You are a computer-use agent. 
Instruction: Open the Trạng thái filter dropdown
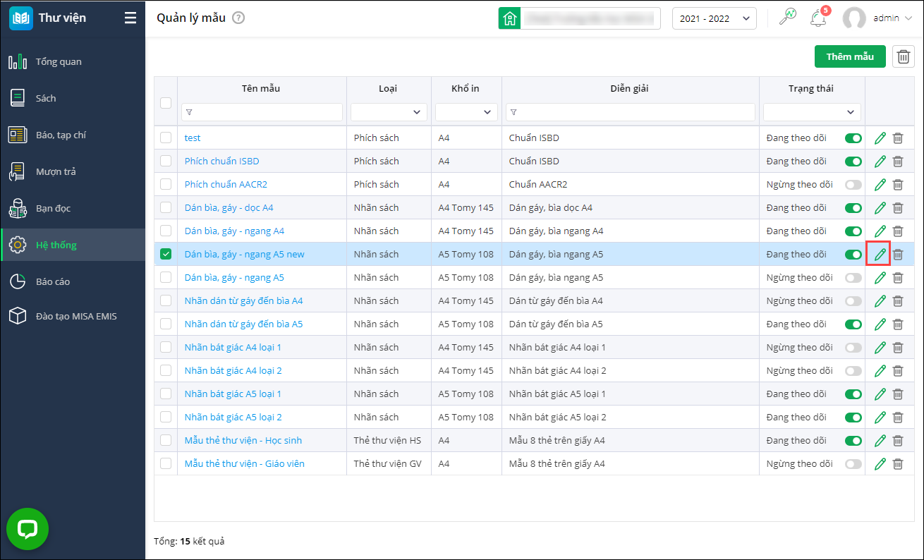click(x=812, y=112)
